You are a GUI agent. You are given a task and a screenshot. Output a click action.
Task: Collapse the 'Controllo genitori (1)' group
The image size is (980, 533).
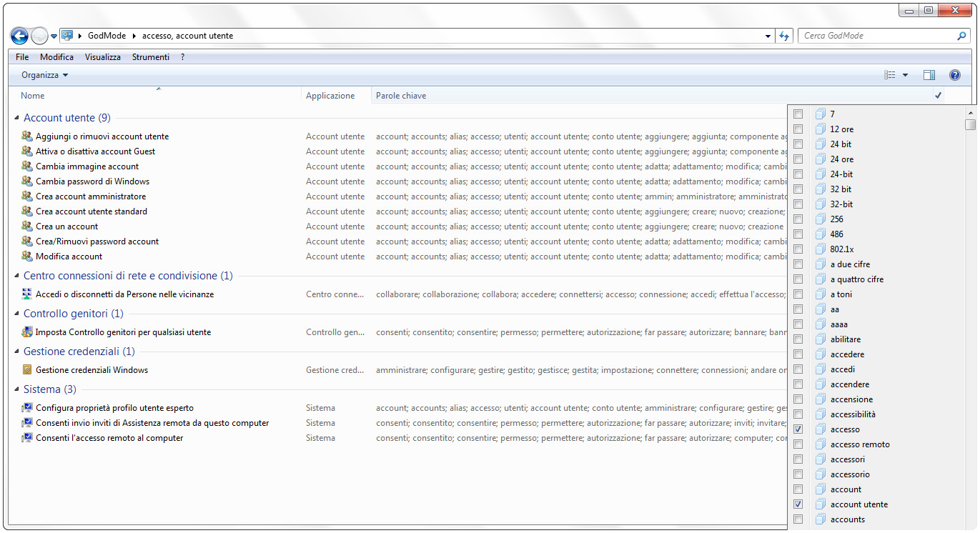pyautogui.click(x=17, y=314)
